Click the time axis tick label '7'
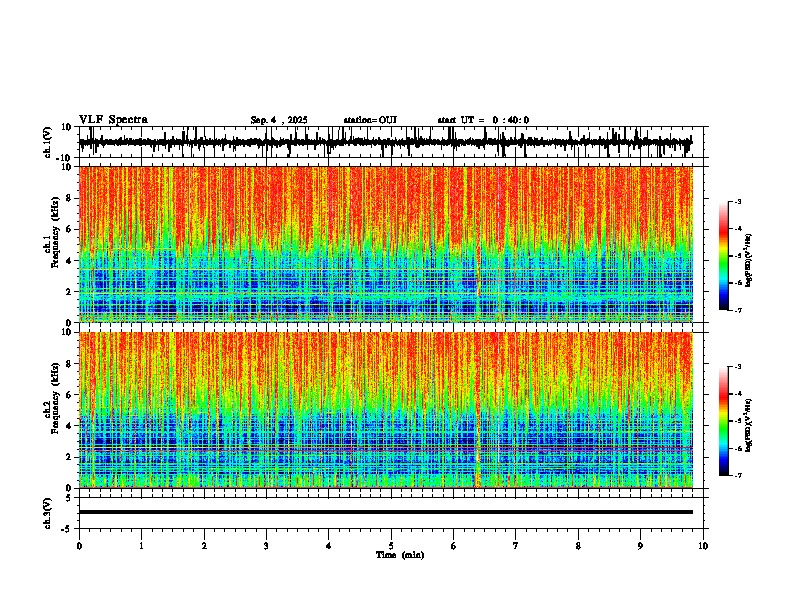The width and height of the screenshot is (792, 612). point(516,546)
